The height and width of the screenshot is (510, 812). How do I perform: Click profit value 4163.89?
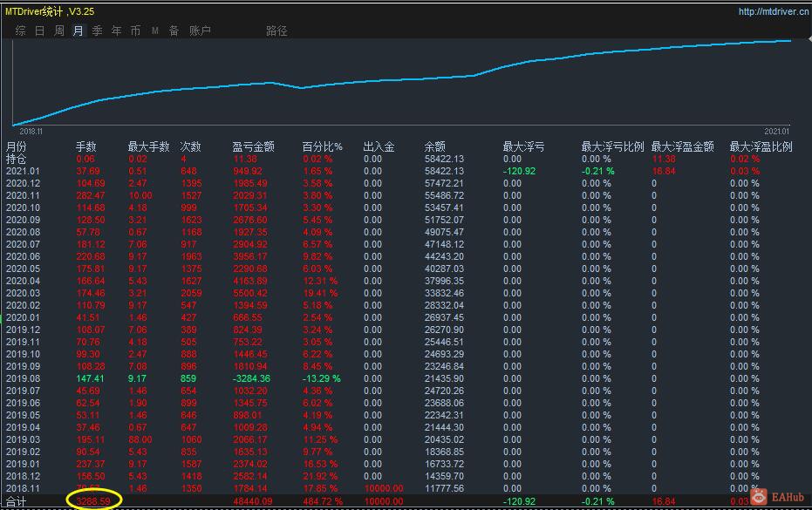(250, 281)
